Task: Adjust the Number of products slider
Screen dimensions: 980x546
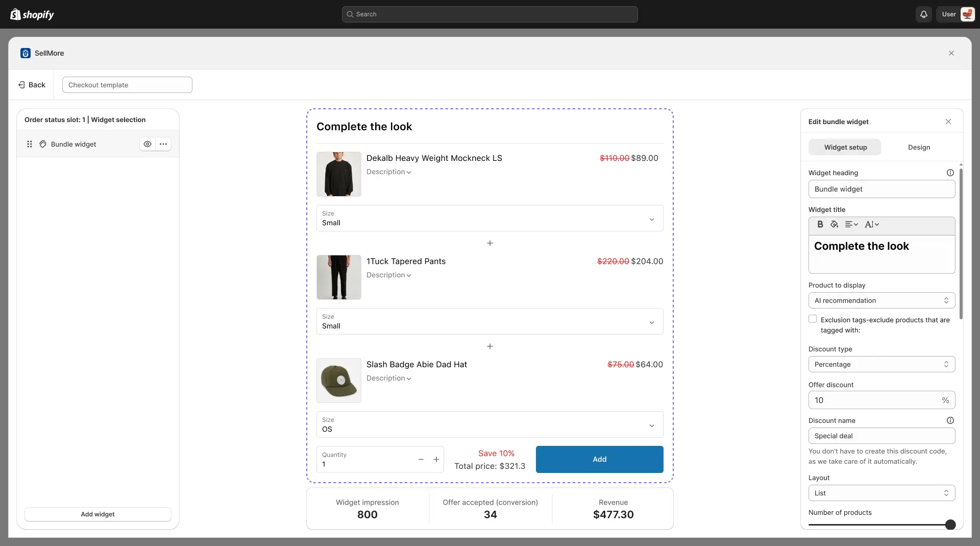Action: pos(950,525)
